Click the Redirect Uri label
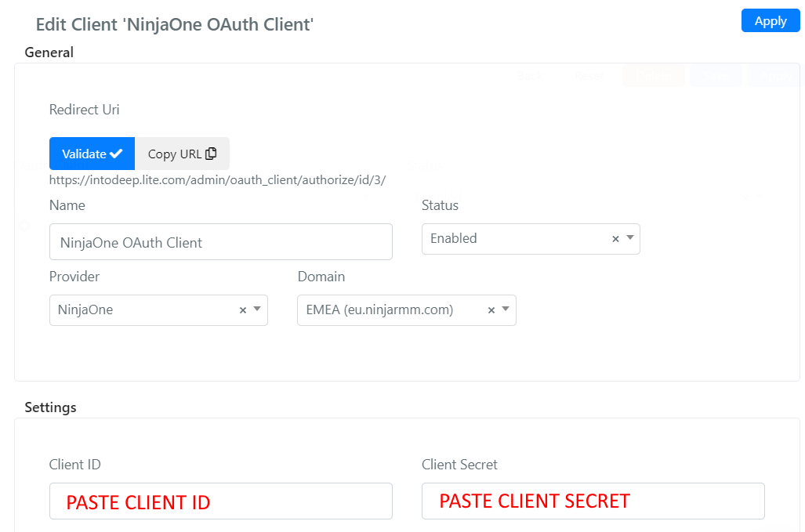The image size is (805, 532). coord(84,110)
